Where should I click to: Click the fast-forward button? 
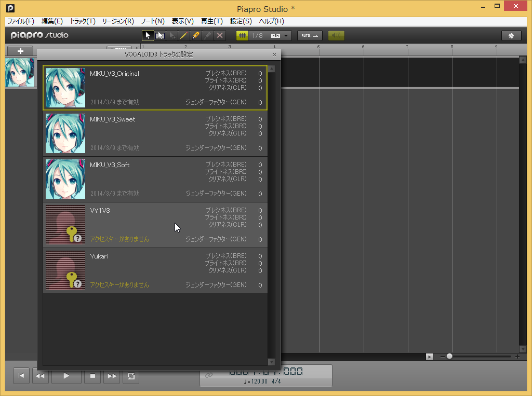point(112,376)
